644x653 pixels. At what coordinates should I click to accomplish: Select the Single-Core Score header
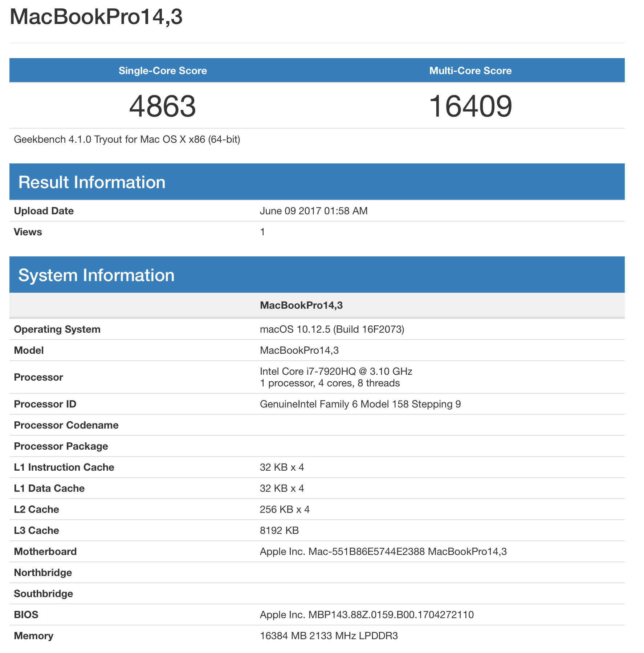163,70
